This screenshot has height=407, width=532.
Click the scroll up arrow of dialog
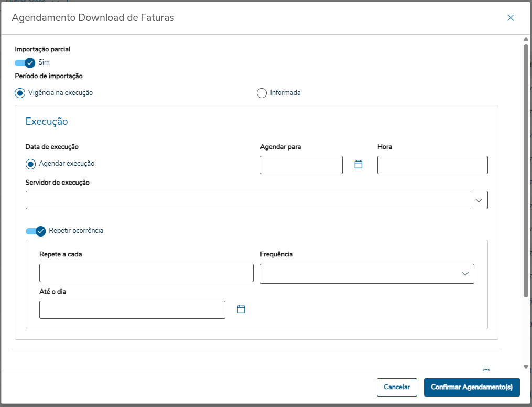(x=526, y=39)
